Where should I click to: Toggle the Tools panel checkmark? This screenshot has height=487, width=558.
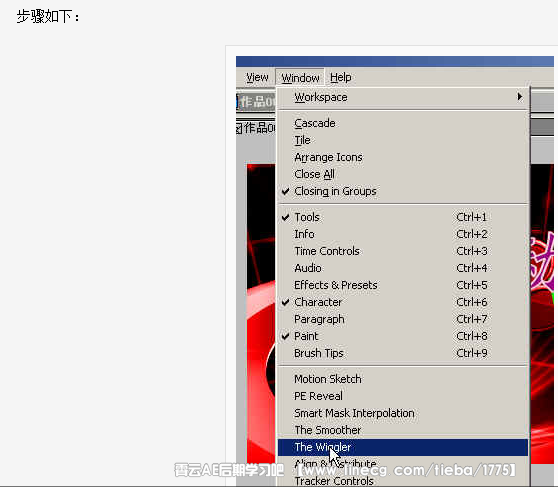pos(403,217)
